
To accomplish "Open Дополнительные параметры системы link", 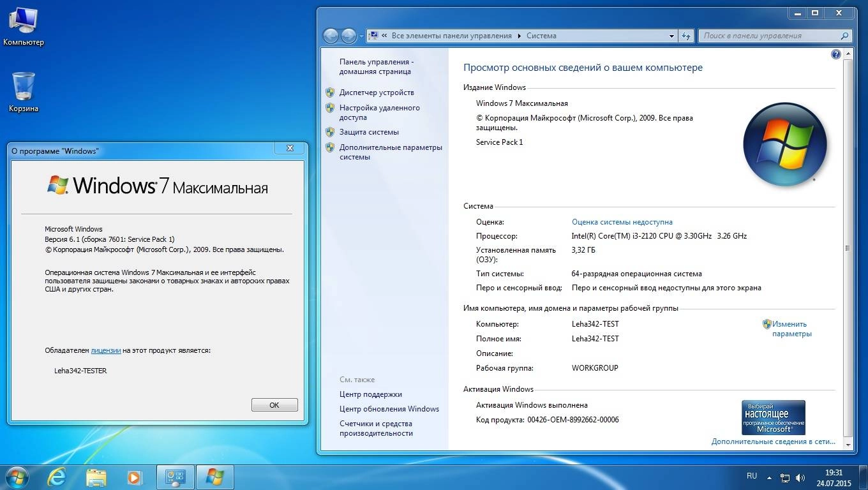I will coord(391,152).
